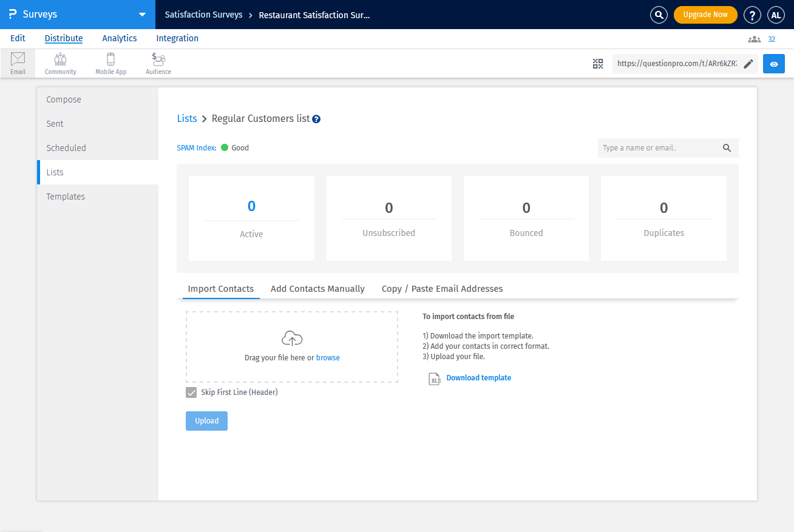Click the QR code icon
Image resolution: width=794 pixels, height=532 pixels.
point(598,64)
